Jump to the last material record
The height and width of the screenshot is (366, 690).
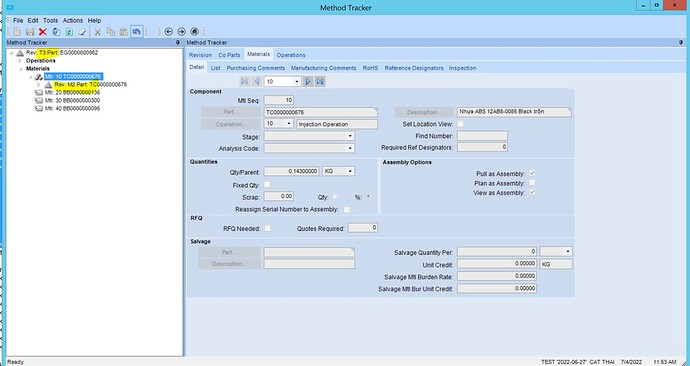point(320,81)
